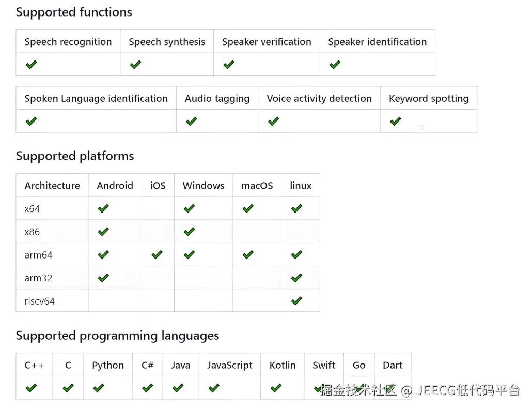Click the x64 Windows checkmark
Screen dimensions: 532x409
click(190, 208)
